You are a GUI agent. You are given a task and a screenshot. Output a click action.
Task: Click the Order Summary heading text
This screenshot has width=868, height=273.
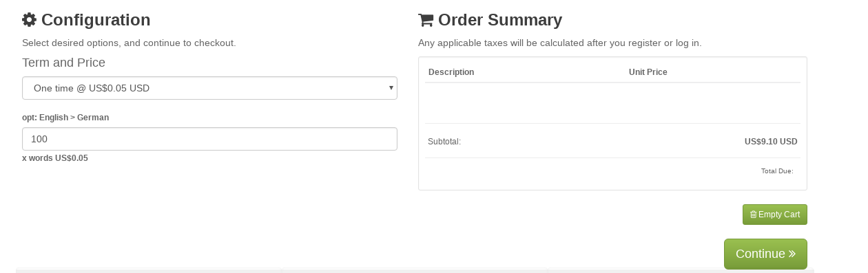(x=500, y=20)
